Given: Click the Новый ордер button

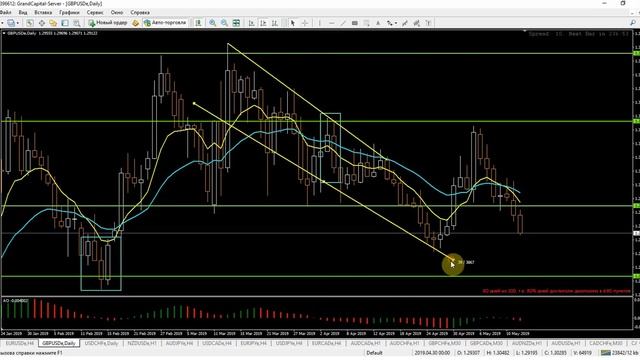Looking at the screenshot, I should [108, 23].
